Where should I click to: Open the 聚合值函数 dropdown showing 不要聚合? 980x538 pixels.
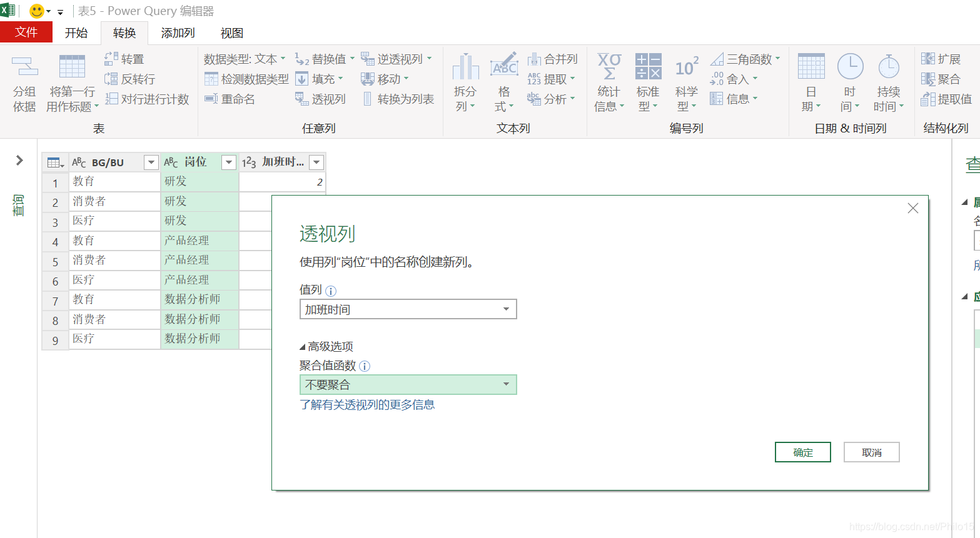[x=507, y=384]
